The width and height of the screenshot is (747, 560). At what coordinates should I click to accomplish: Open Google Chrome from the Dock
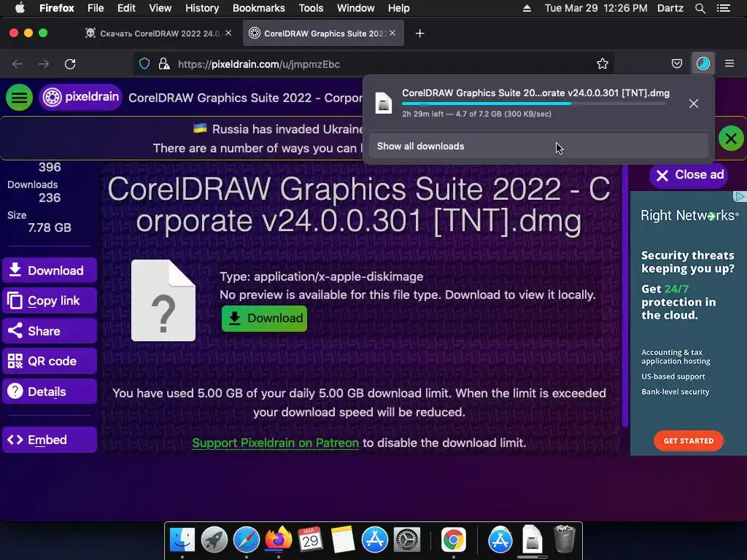(x=453, y=540)
